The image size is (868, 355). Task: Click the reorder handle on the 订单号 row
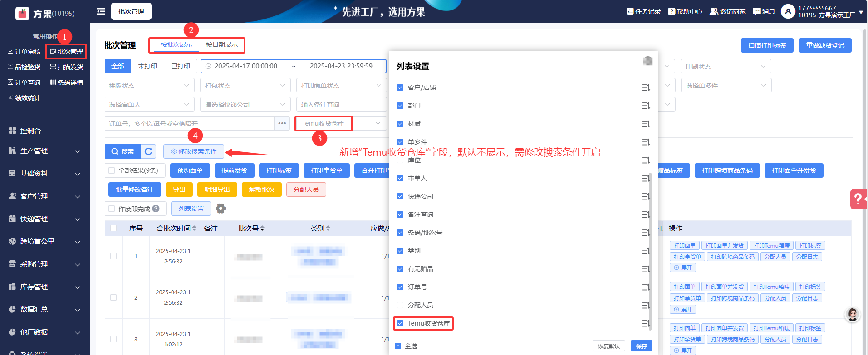click(646, 287)
